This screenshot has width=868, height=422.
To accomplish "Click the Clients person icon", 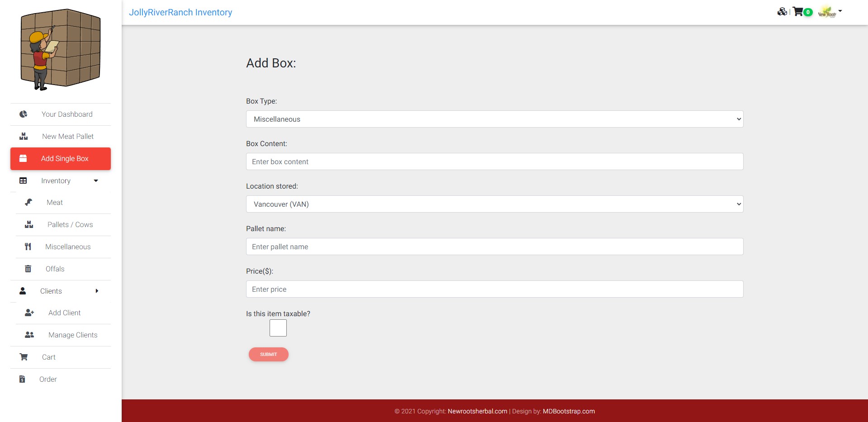I will click(x=23, y=291).
